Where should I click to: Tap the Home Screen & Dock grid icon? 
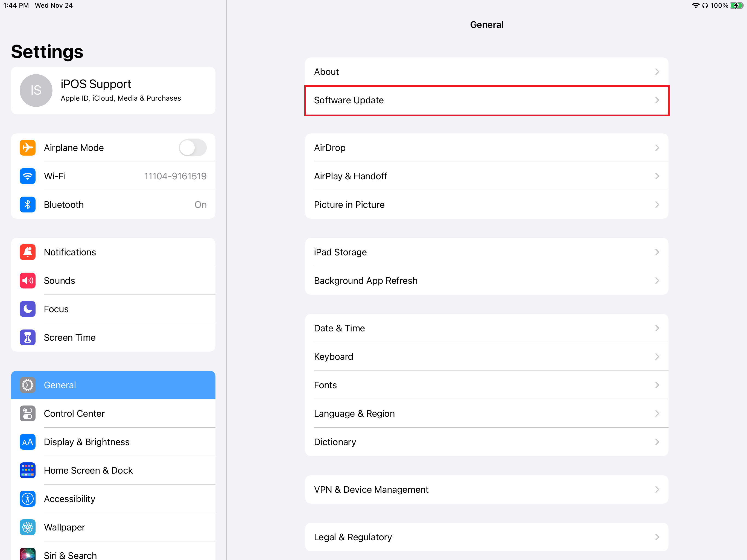[x=28, y=470]
